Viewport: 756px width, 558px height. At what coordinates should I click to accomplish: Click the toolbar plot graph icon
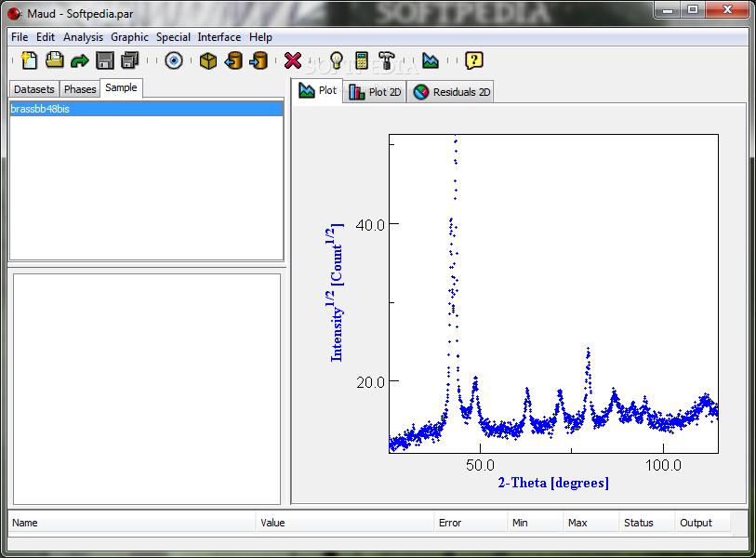(431, 60)
